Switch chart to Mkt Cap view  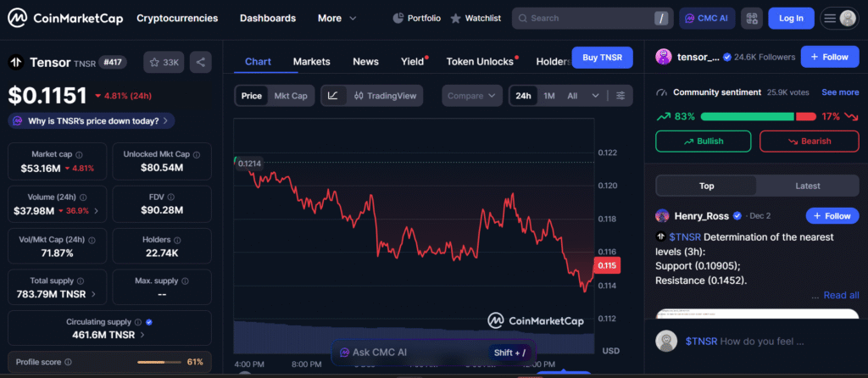pos(291,96)
